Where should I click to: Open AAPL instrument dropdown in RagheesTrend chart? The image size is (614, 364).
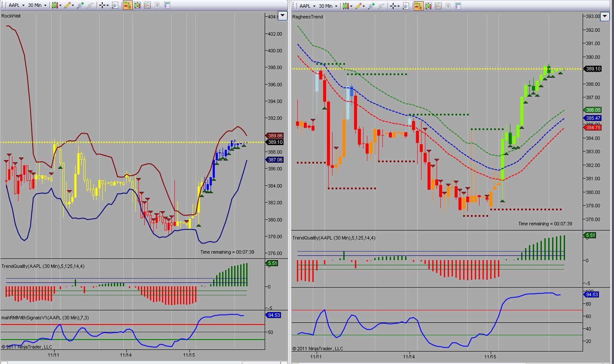(x=307, y=6)
